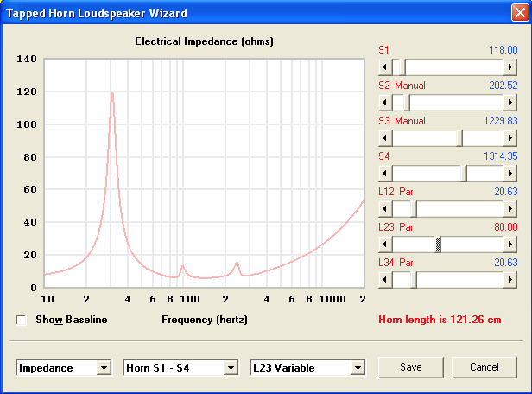Click the right arrow of the S4 slider
This screenshot has height=394, width=532.
coord(510,174)
